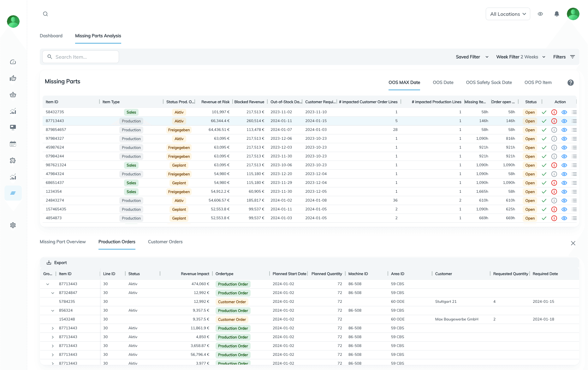Open the settings gear in sidebar

(x=13, y=225)
